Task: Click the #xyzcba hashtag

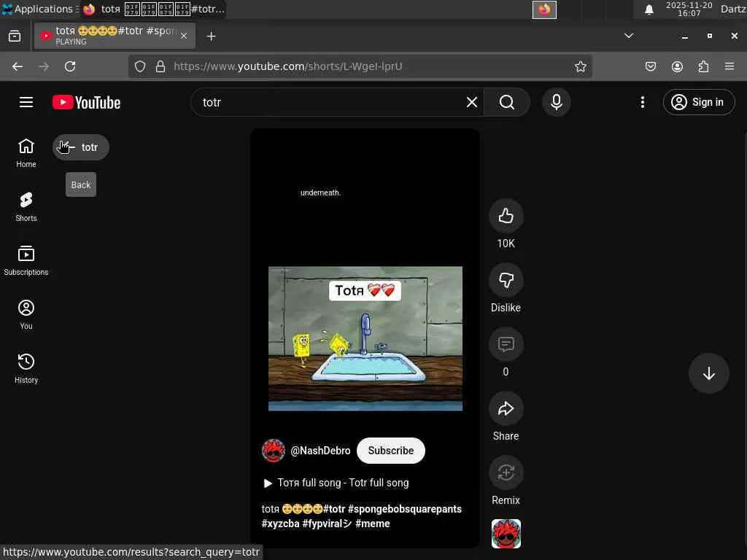Action: (x=280, y=524)
